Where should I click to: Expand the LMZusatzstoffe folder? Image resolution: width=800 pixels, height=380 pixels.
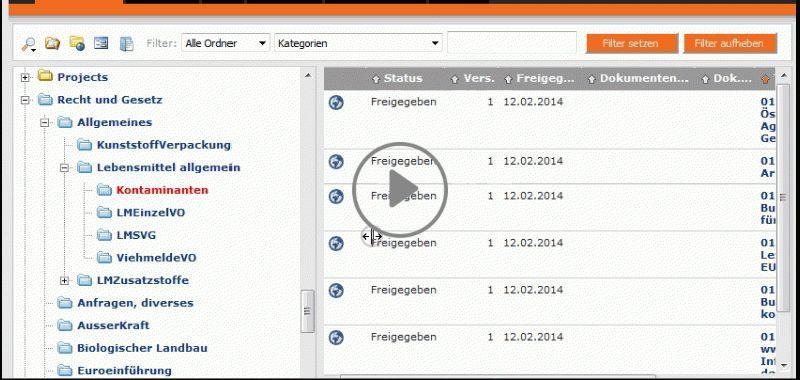(64, 281)
